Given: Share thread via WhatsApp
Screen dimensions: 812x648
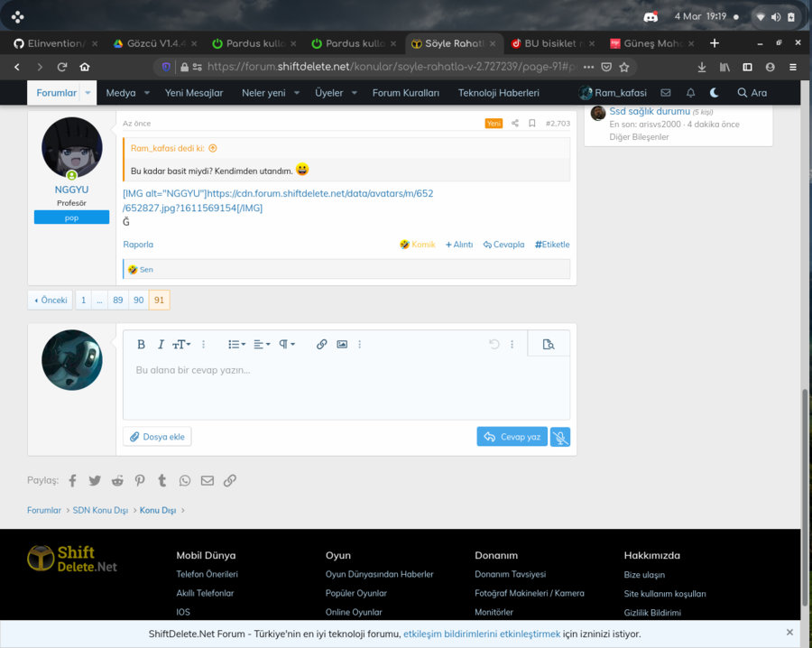Looking at the screenshot, I should pyautogui.click(x=185, y=481).
